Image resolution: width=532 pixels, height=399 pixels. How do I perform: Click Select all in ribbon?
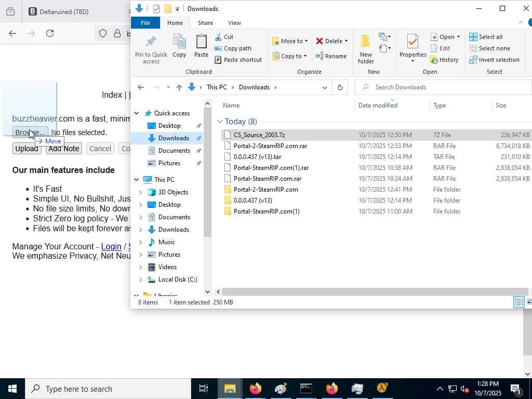(486, 37)
